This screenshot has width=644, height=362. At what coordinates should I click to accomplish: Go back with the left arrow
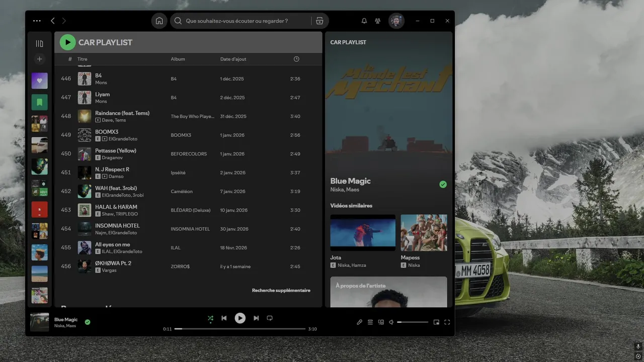point(52,21)
